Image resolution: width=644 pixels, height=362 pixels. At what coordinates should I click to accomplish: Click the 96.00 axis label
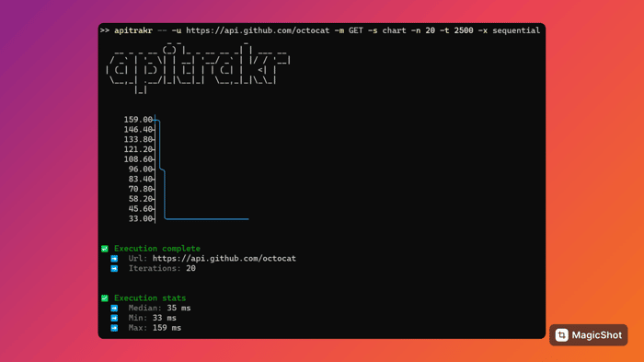[141, 169]
